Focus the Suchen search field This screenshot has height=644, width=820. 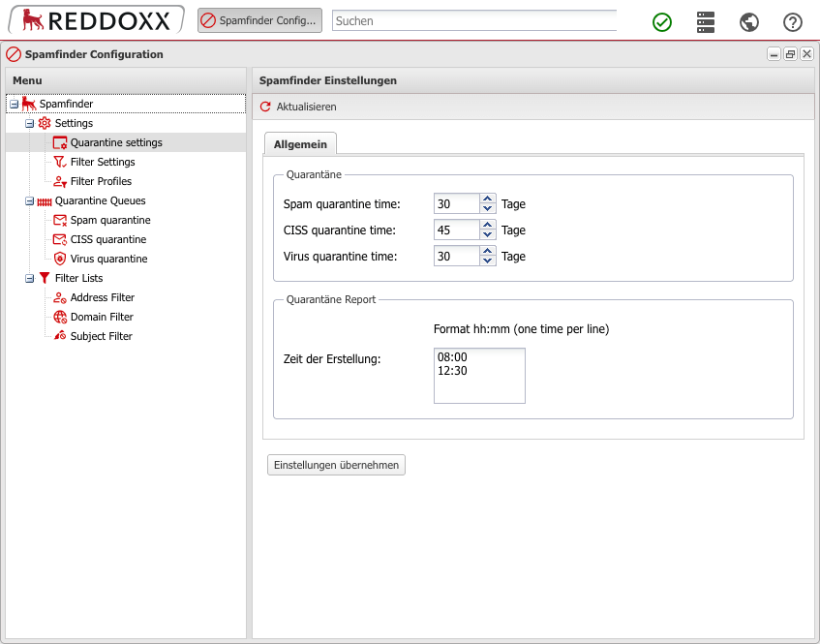[x=473, y=20]
